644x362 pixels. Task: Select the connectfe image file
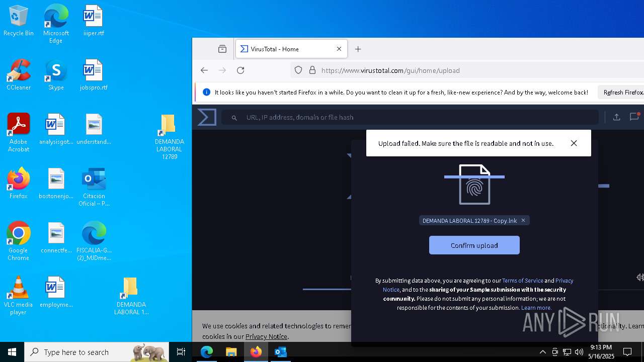(56, 238)
